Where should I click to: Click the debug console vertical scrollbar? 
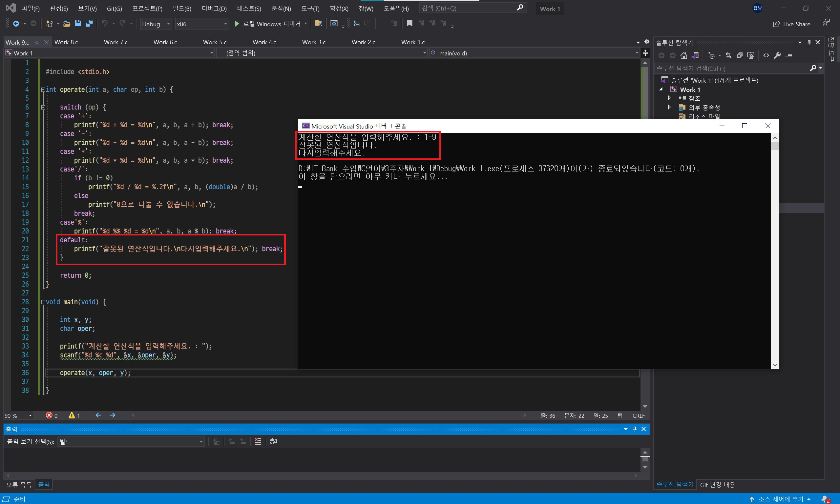(775, 251)
